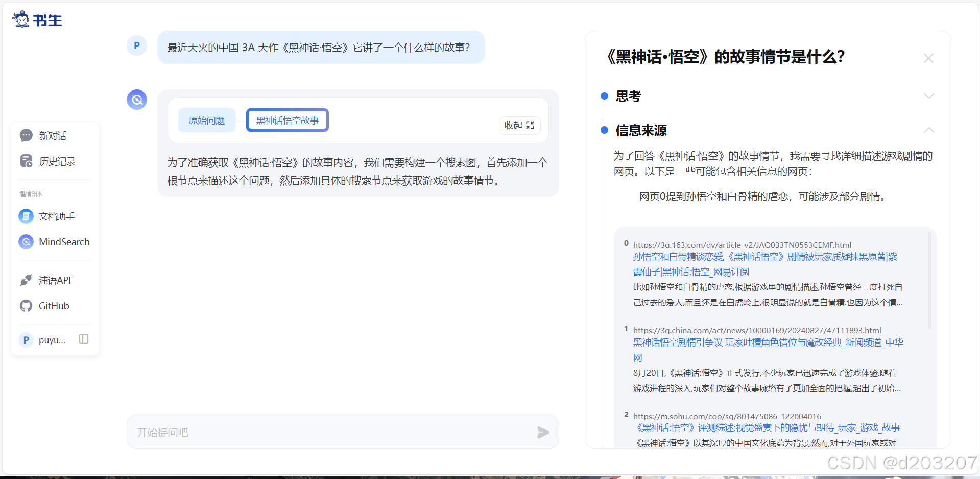Close the story details panel
980x479 pixels.
(x=928, y=58)
